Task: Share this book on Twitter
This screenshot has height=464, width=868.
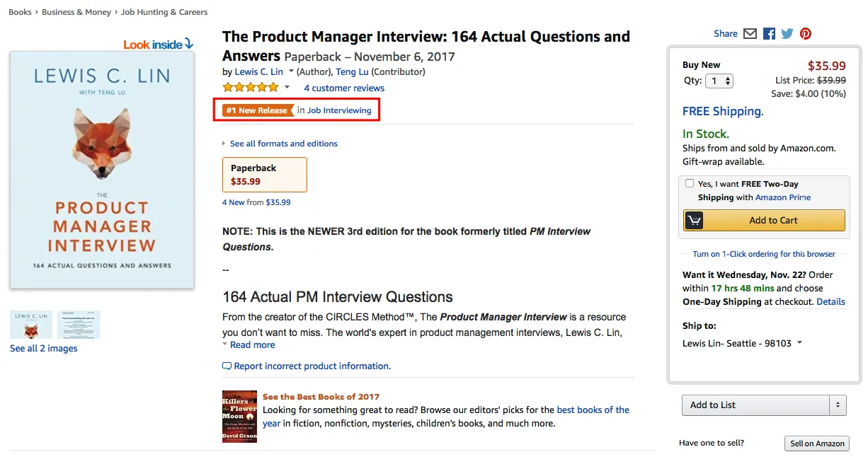Action: tap(787, 34)
